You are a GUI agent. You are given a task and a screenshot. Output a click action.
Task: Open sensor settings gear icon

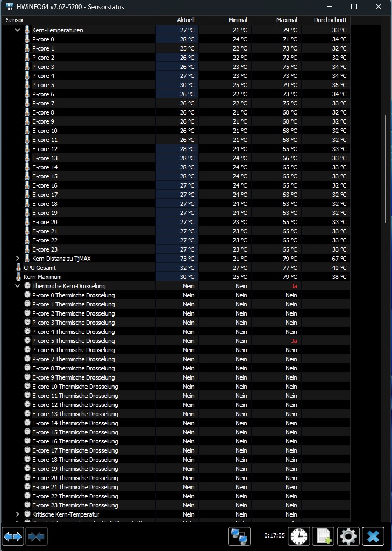pyautogui.click(x=348, y=536)
